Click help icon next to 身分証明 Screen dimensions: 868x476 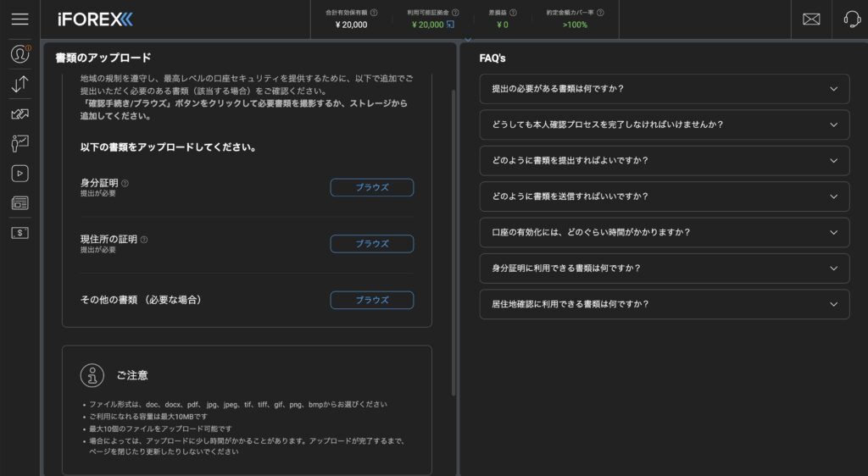click(x=125, y=183)
